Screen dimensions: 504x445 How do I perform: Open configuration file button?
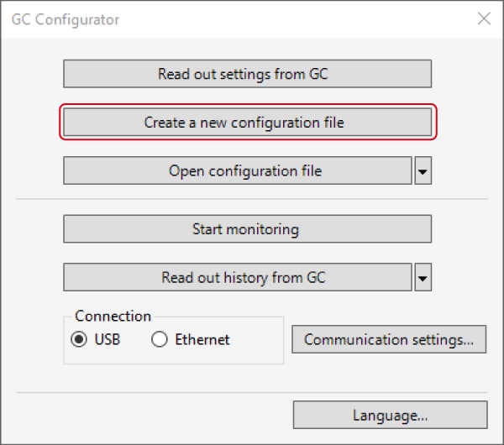click(x=238, y=170)
